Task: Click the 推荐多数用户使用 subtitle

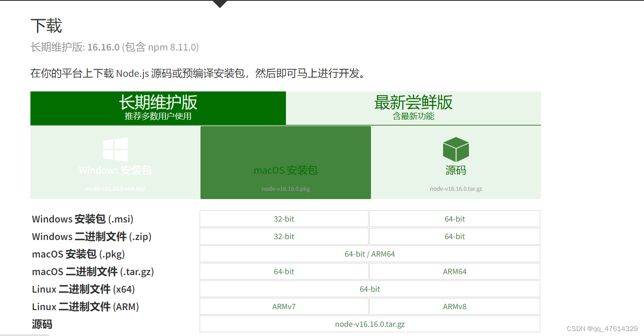Action: click(158, 116)
